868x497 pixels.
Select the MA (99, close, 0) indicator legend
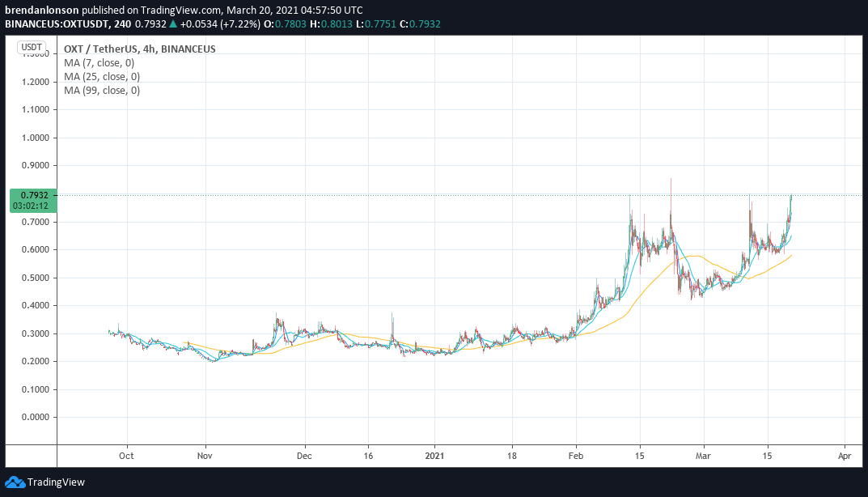coord(102,91)
